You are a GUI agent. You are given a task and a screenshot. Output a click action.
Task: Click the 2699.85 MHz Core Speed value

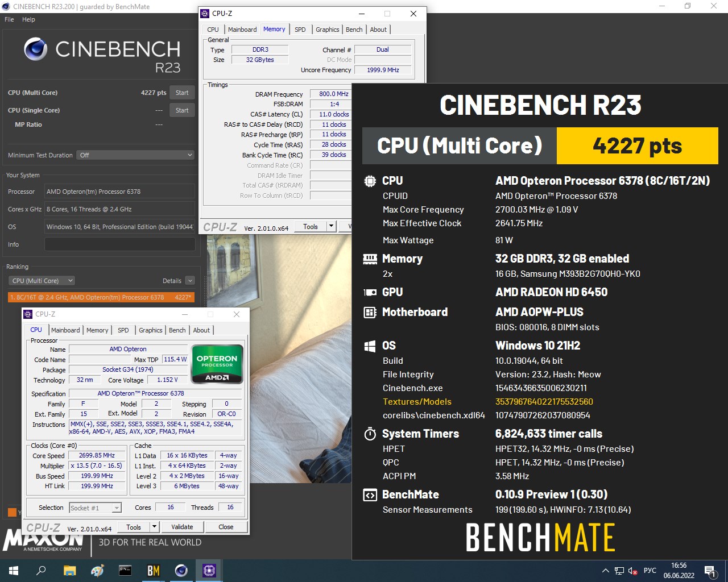(97, 456)
